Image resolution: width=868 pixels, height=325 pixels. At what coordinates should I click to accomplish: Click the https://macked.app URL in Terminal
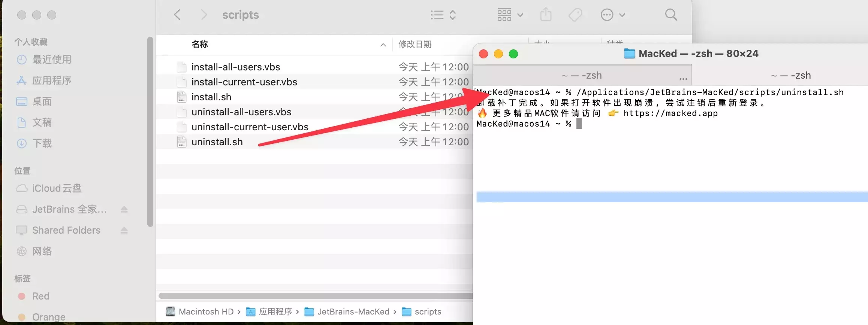tap(670, 113)
